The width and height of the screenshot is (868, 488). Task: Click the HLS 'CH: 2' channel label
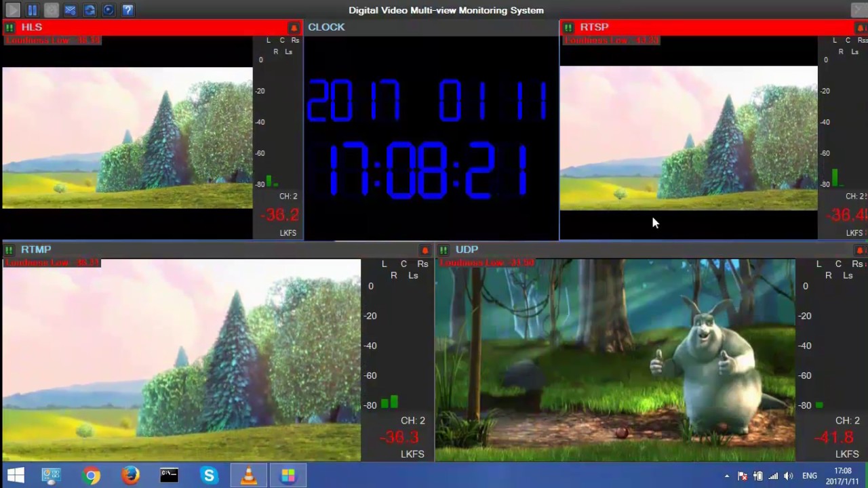[x=288, y=196]
